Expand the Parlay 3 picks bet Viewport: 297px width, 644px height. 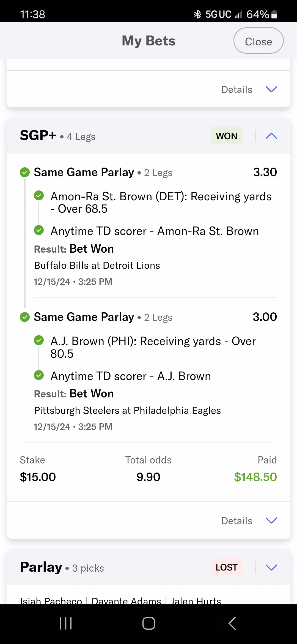[x=271, y=567]
